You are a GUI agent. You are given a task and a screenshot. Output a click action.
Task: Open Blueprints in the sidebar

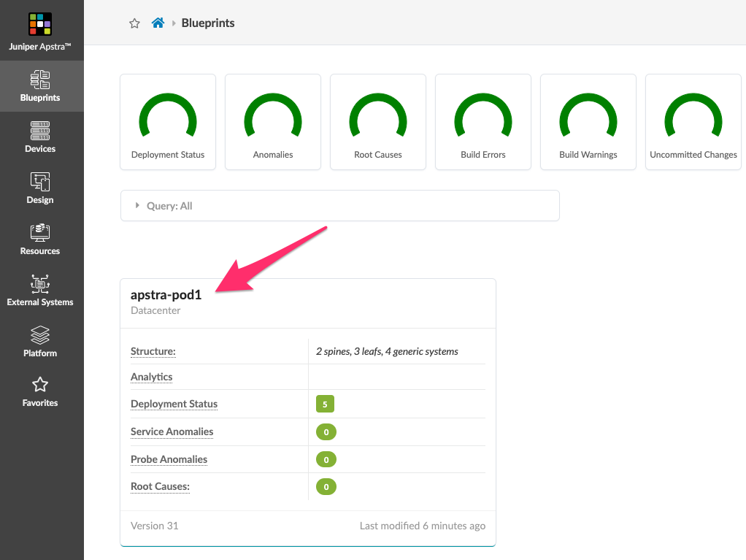tap(40, 86)
